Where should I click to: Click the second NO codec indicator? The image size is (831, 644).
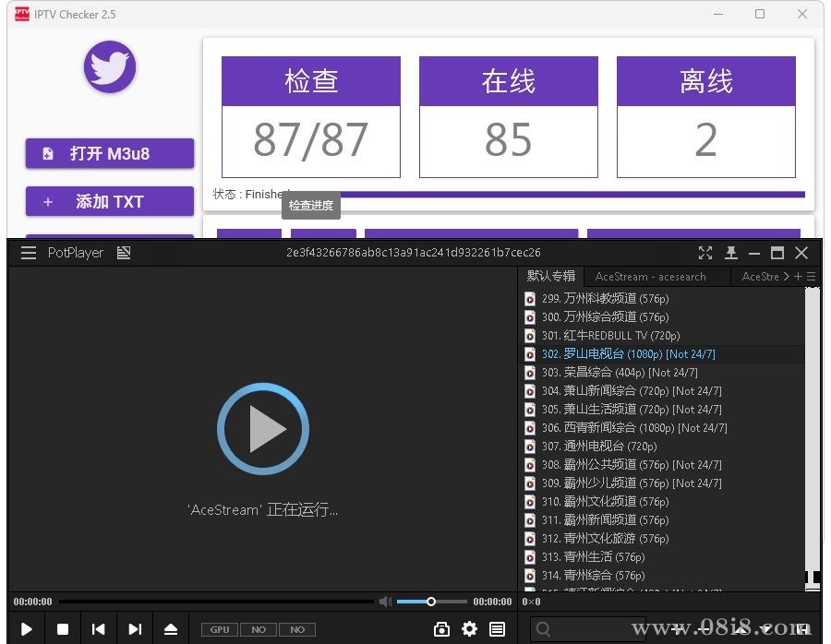[x=297, y=630]
